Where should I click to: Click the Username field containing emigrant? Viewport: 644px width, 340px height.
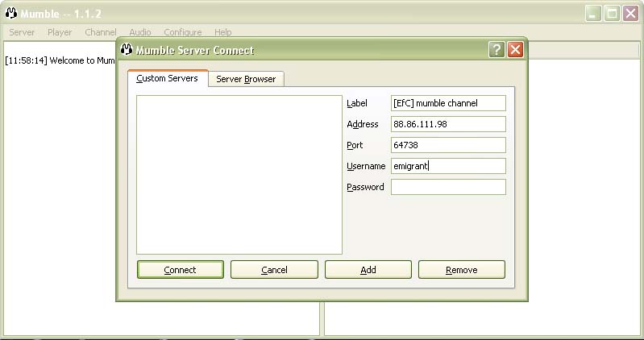pos(448,166)
